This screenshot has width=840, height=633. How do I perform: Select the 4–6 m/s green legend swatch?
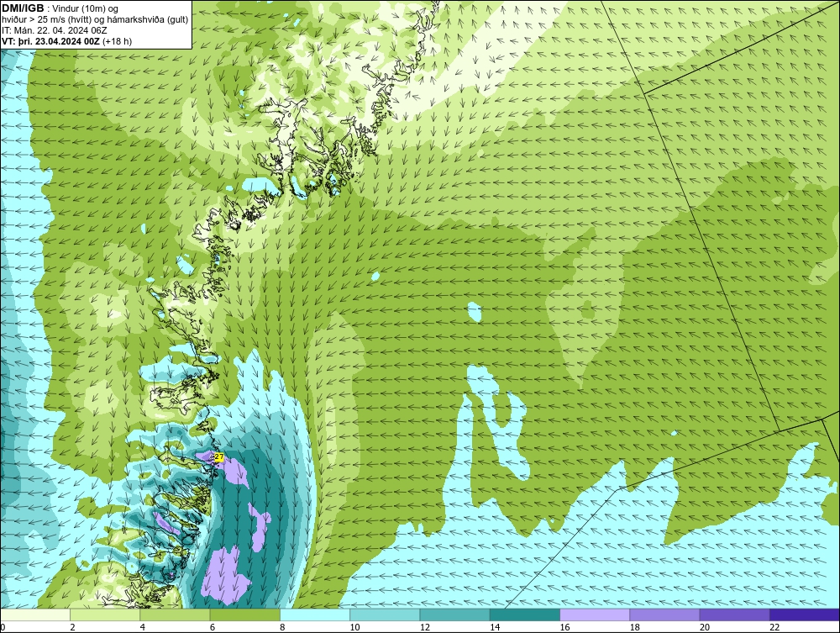(x=176, y=615)
